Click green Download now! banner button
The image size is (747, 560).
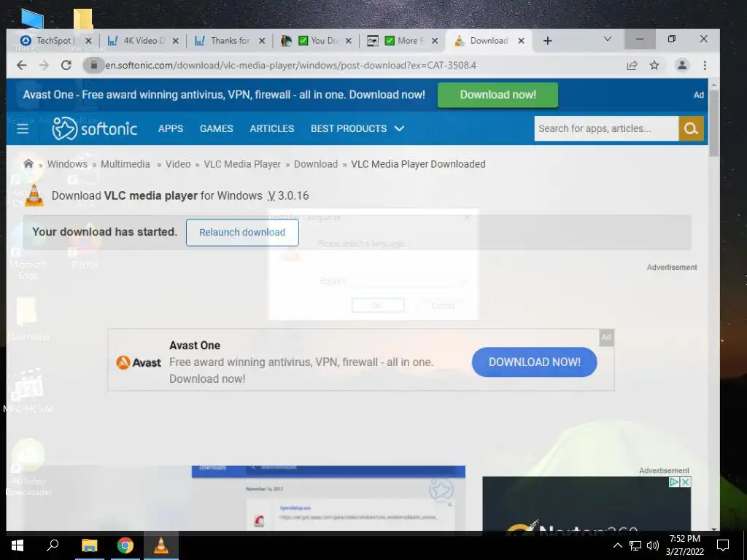click(498, 95)
